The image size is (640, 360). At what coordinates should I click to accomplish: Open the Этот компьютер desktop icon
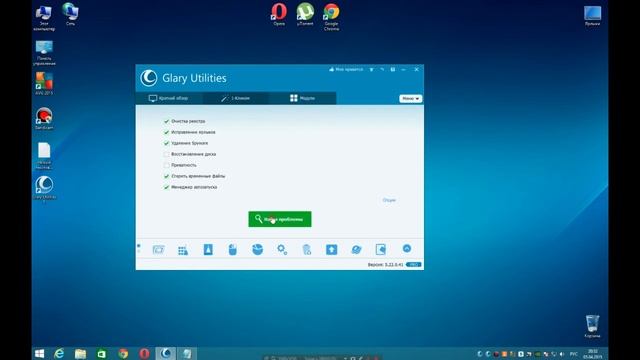click(x=44, y=18)
